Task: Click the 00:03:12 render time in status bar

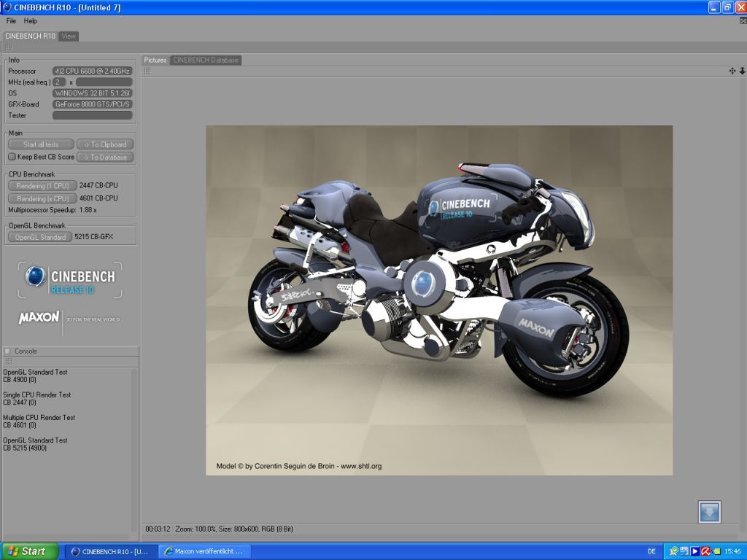Action: (x=158, y=529)
